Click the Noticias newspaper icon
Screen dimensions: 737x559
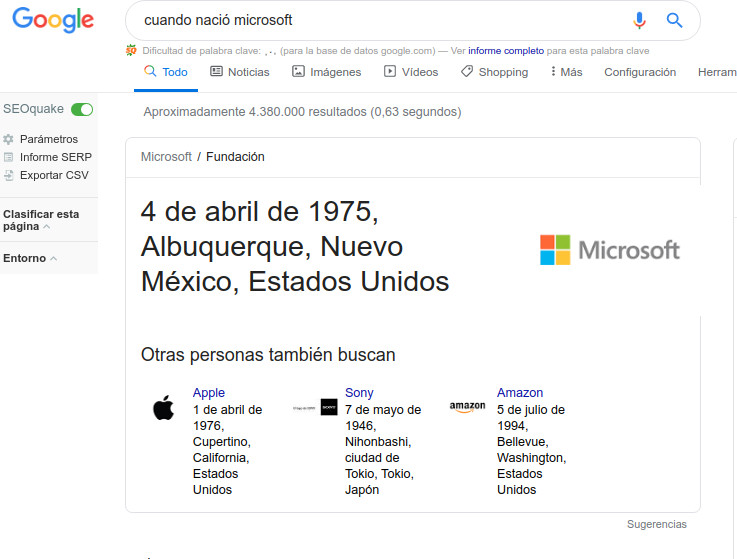tap(216, 71)
